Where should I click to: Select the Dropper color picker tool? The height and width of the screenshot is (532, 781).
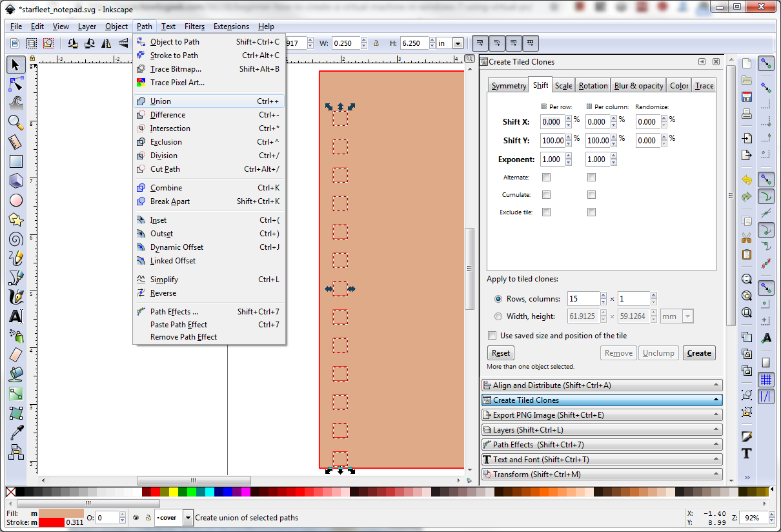[16, 433]
